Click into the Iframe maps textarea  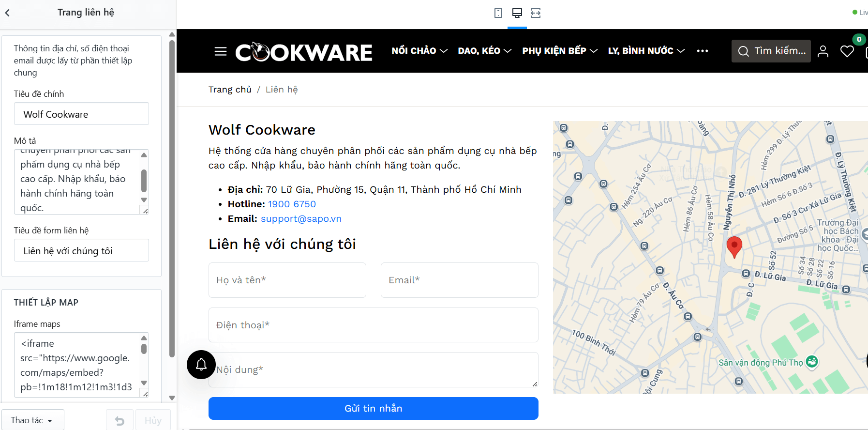coord(77,365)
